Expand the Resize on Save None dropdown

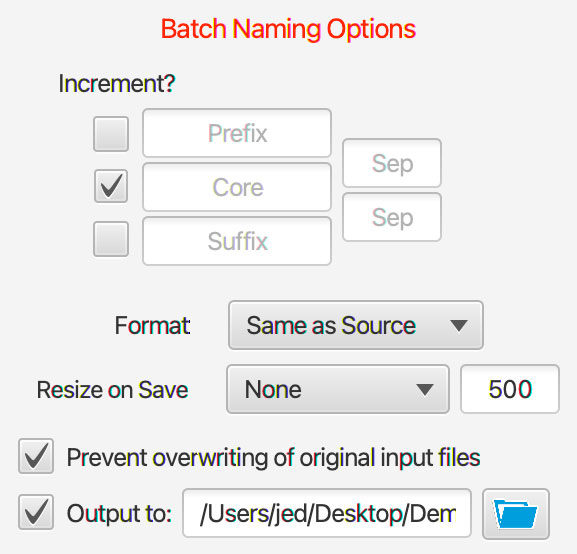point(338,389)
